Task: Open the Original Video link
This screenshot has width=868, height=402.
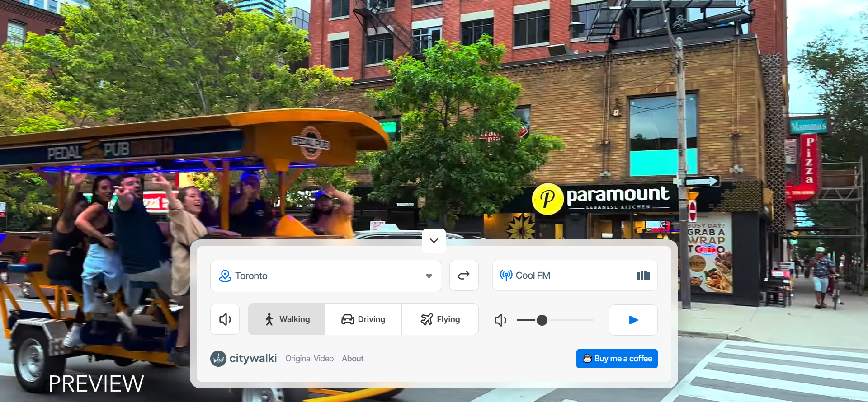Action: click(x=309, y=359)
